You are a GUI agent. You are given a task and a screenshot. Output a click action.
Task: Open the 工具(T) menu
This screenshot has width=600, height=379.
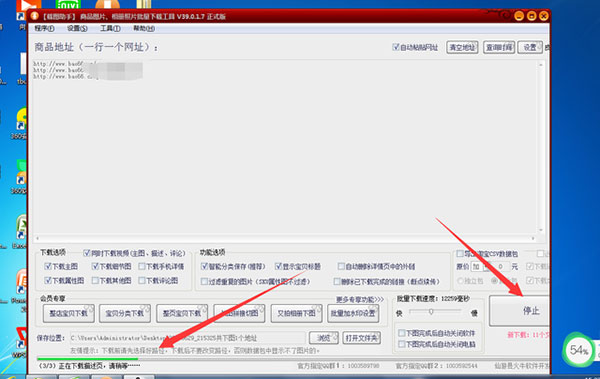[111, 28]
